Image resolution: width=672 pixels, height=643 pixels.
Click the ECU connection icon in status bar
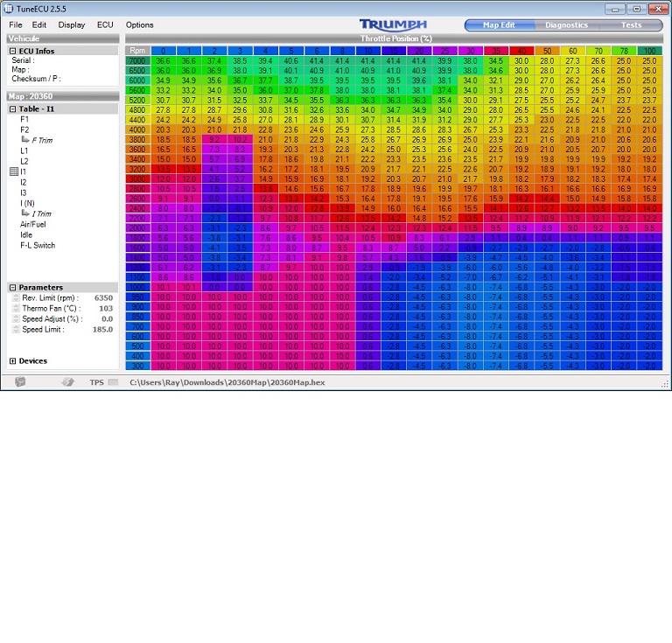pyautogui.click(x=20, y=381)
